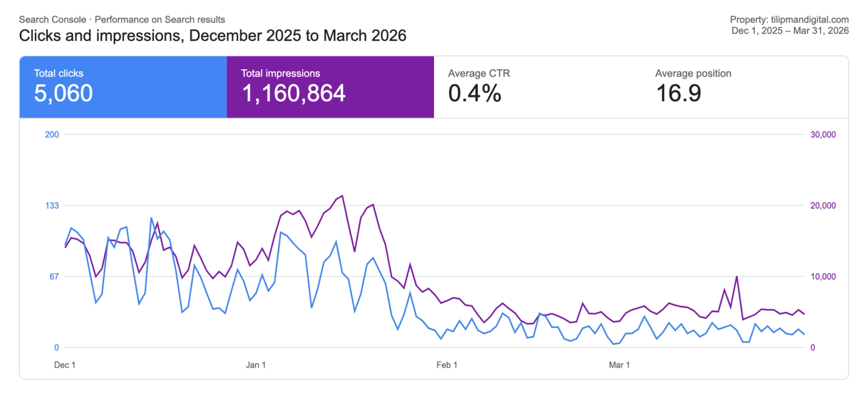Click the 200 clicks axis label

52,134
